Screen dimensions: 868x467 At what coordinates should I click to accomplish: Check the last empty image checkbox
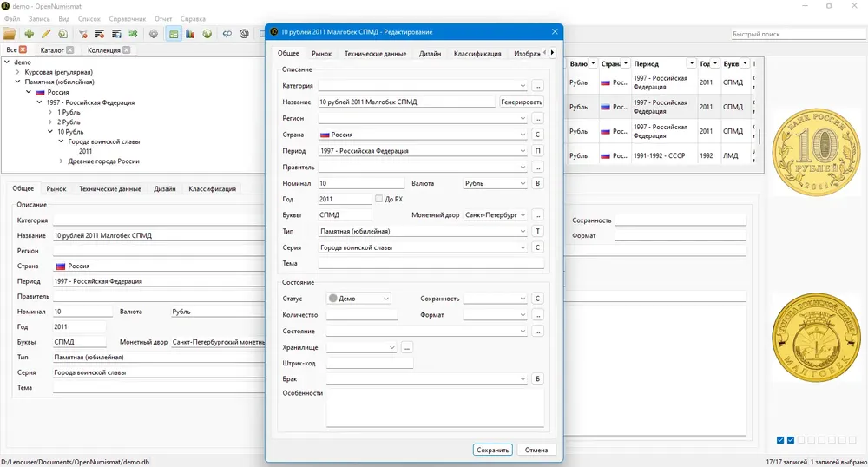(852, 440)
